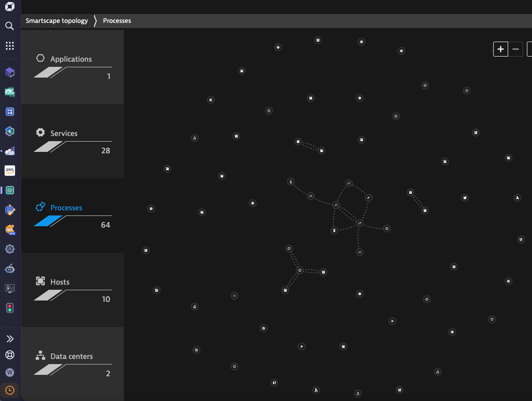This screenshot has height=401, width=532.
Task: Click the hexagon icon beside Applications
Action: [40, 57]
